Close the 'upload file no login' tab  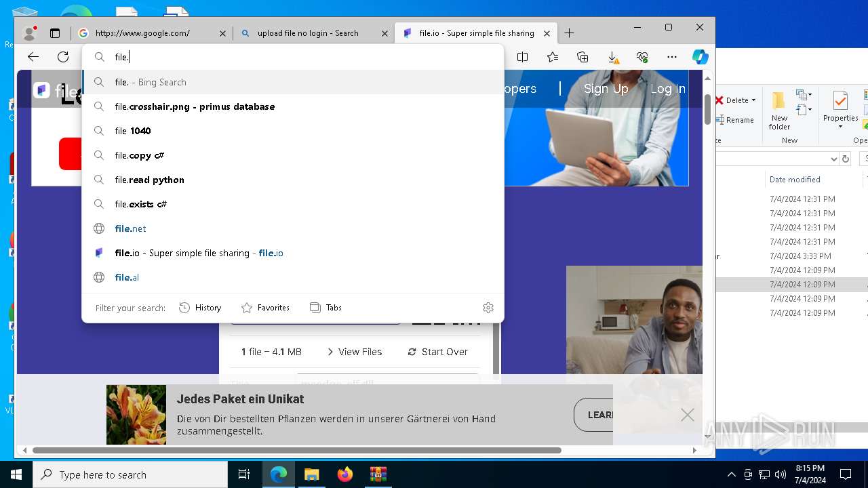[384, 33]
